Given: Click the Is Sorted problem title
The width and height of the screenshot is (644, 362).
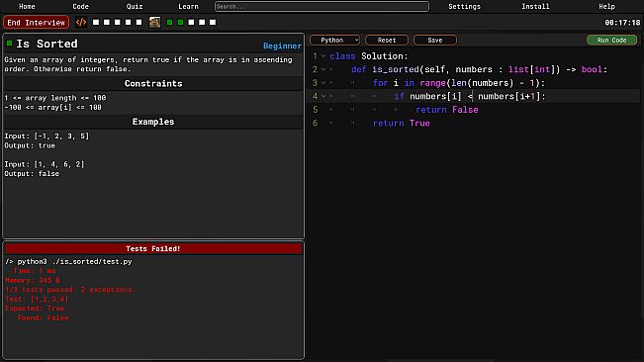Looking at the screenshot, I should point(46,44).
